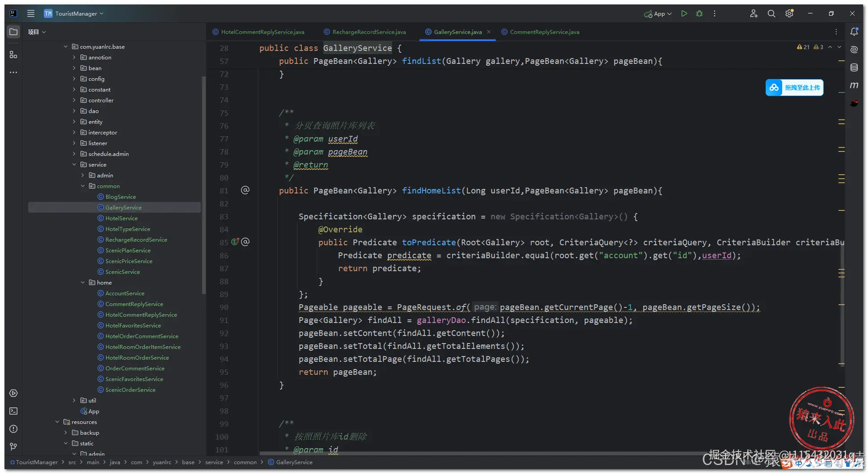868x474 pixels.
Task: Open the Git version control window
Action: click(13, 447)
